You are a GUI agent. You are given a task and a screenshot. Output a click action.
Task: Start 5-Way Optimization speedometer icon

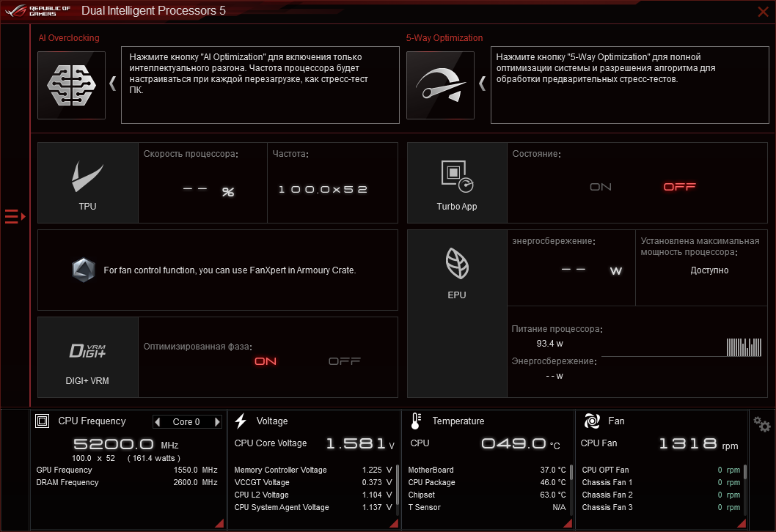click(441, 85)
